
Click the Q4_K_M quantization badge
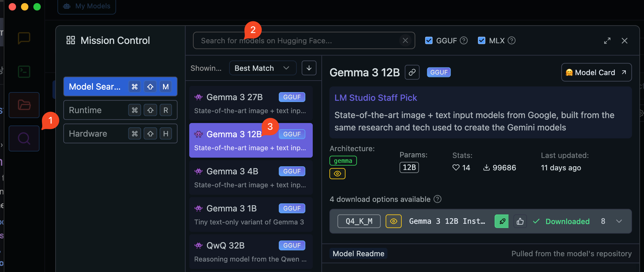[359, 221]
